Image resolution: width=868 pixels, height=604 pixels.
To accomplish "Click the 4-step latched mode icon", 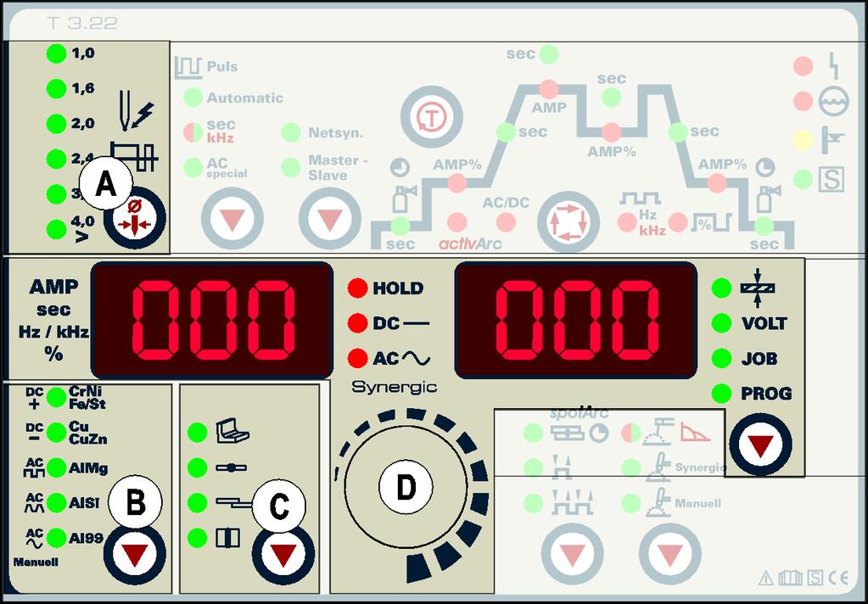I will [572, 503].
